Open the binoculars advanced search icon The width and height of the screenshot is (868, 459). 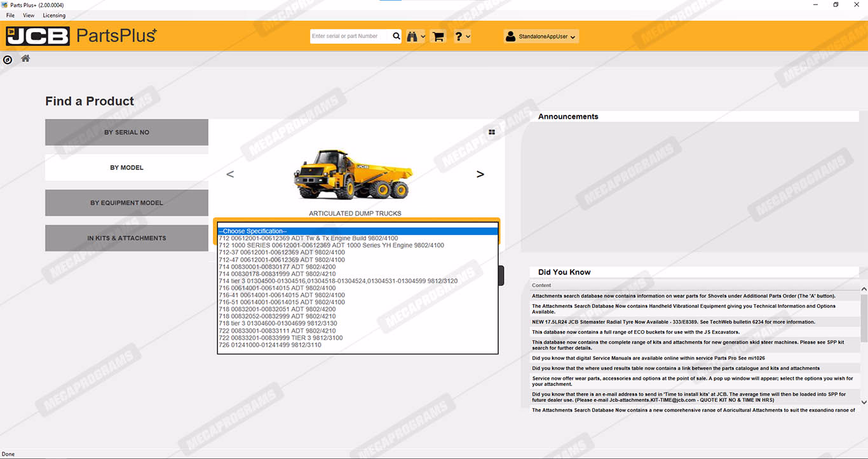click(412, 36)
